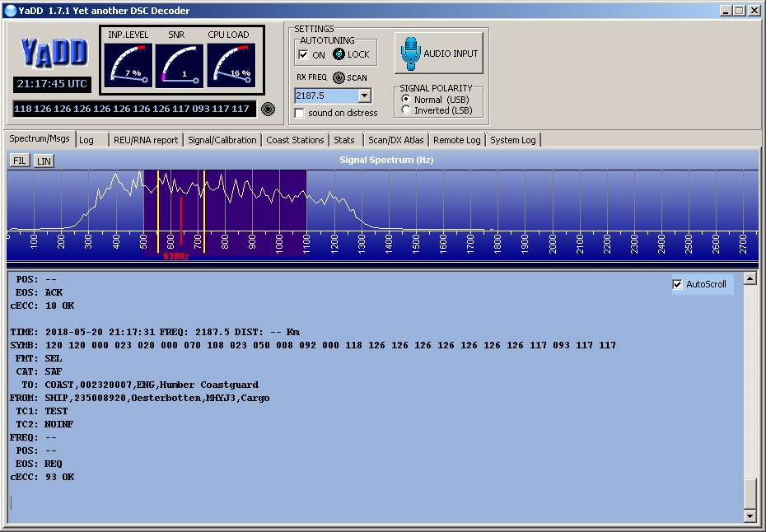Open the Stats tab

point(344,140)
